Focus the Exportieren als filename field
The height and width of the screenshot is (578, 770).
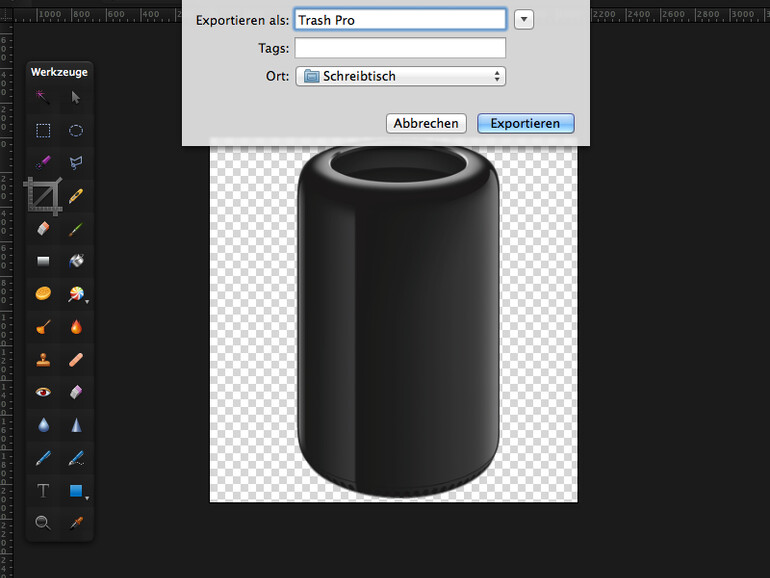[400, 20]
